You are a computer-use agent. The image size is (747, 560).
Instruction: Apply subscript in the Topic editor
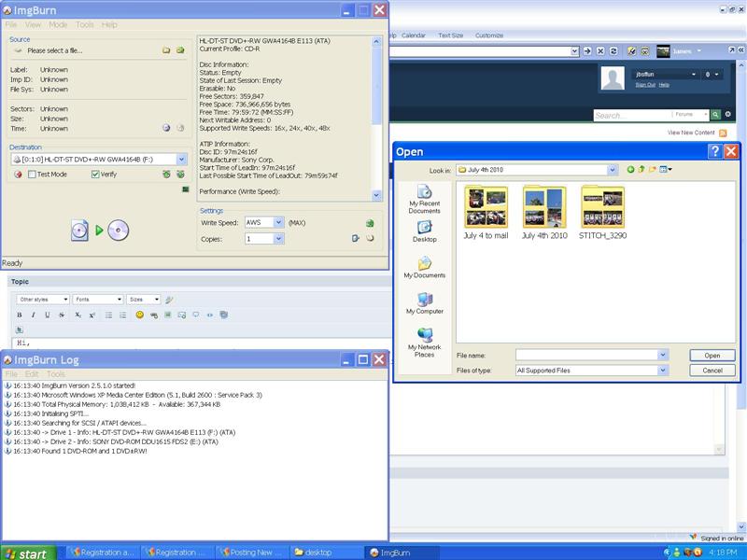tap(78, 315)
